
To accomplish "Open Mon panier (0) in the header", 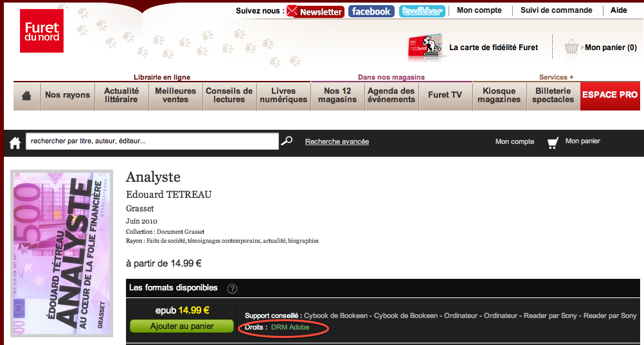I will pyautogui.click(x=611, y=48).
